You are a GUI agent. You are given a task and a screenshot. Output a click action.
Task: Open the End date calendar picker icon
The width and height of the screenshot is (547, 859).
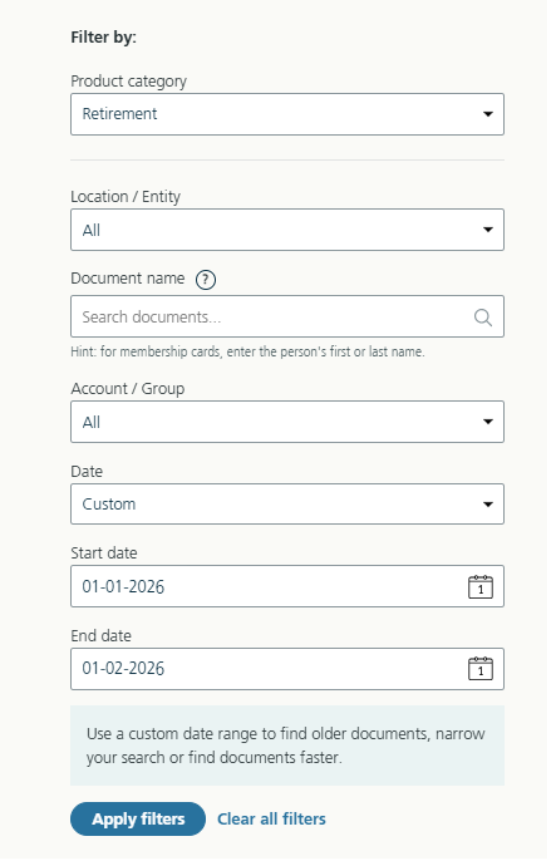(480, 669)
